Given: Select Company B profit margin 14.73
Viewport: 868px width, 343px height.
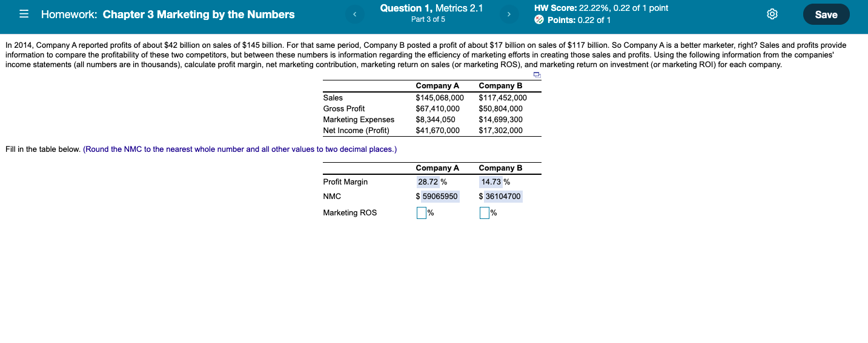Looking at the screenshot, I should click(x=491, y=182).
